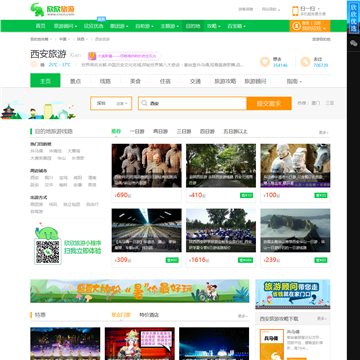
Task: Click the sun weather icon
Action: [x=34, y=64]
